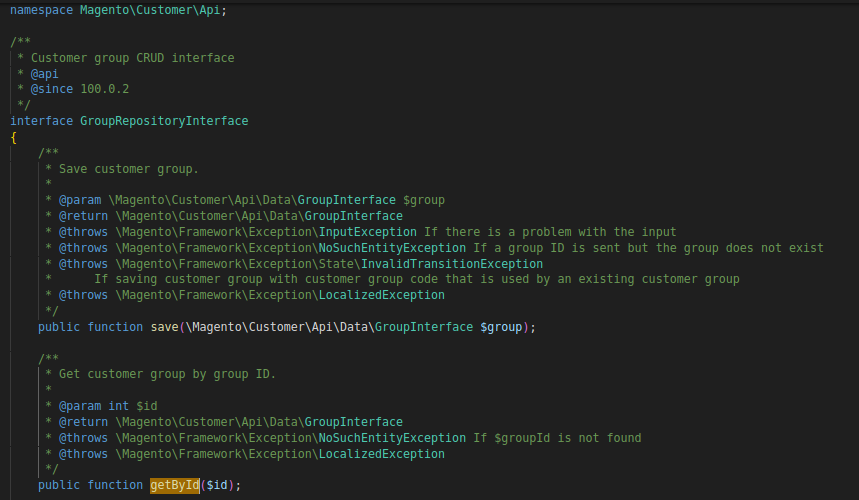Click the opening curly brace of interface
The image size is (859, 500).
[x=14, y=137]
